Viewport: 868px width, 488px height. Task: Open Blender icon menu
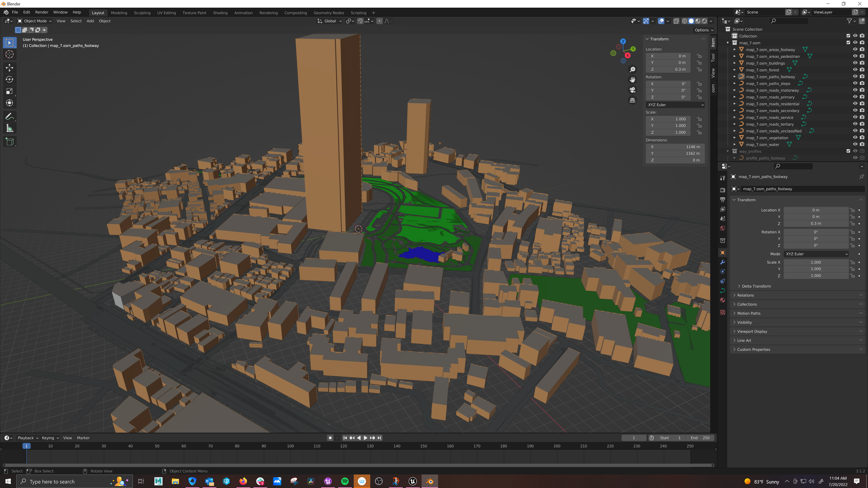[x=6, y=12]
